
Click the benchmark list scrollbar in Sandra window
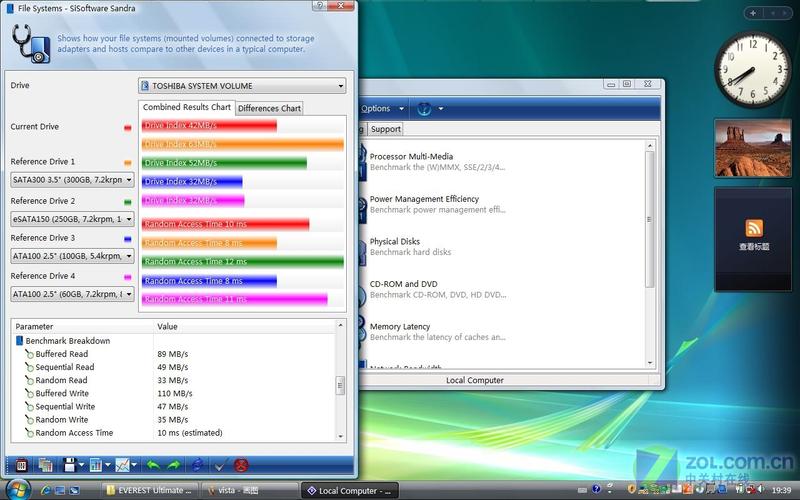coord(649,219)
